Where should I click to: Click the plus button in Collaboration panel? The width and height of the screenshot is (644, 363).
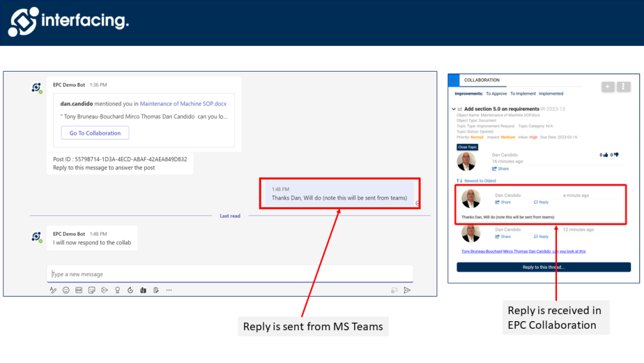608,86
